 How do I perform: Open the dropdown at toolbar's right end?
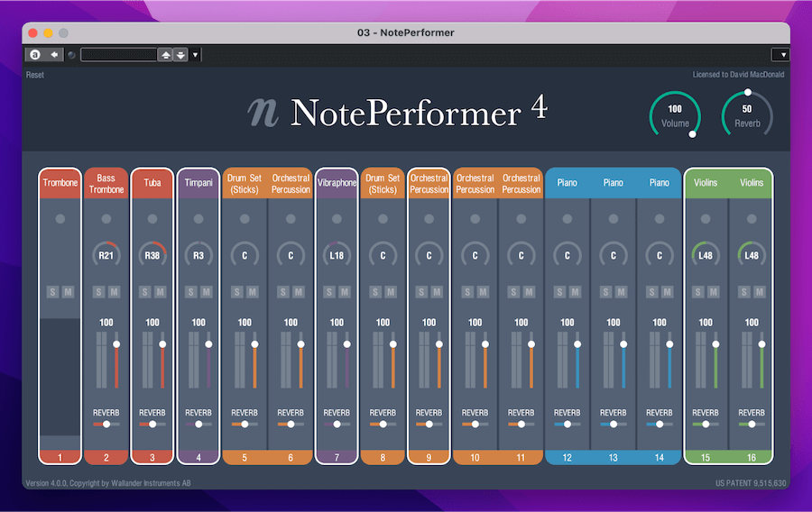780,55
